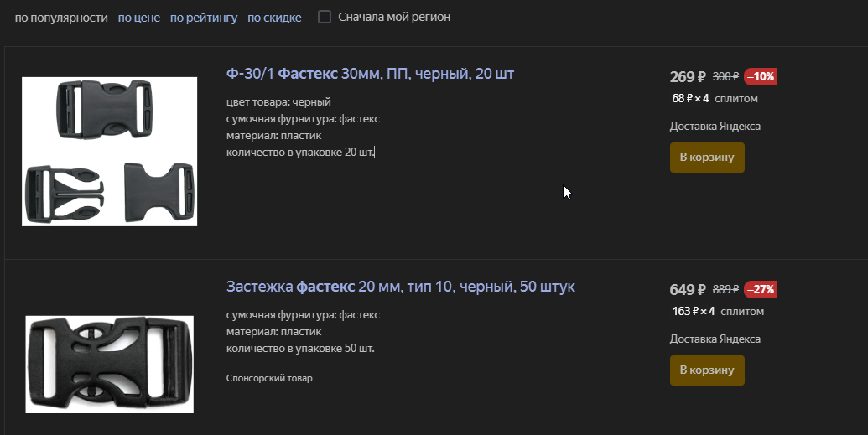Image resolution: width=868 pixels, height=435 pixels.
Task: Select the '163 ₽ × 4 сплитом' offer
Action: 718,312
